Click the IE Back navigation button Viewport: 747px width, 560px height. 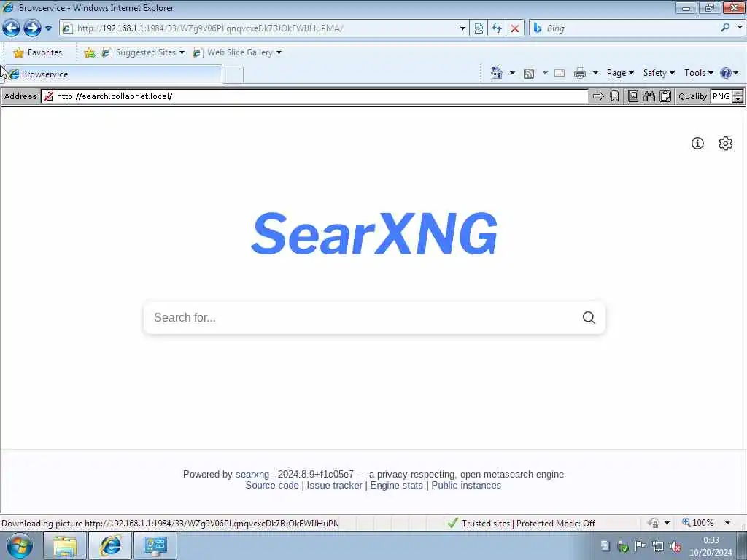pos(12,28)
